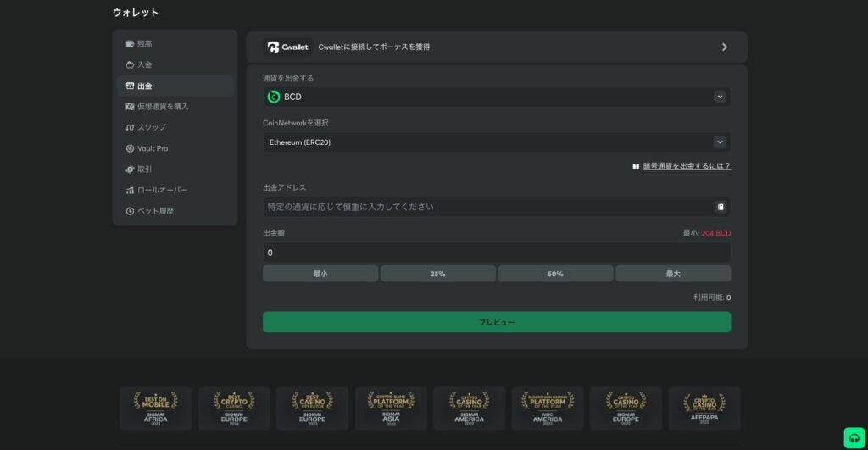Screen dimensions: 868x450
Task: Click the chevron on the Cwallet banner
Action: [724, 47]
